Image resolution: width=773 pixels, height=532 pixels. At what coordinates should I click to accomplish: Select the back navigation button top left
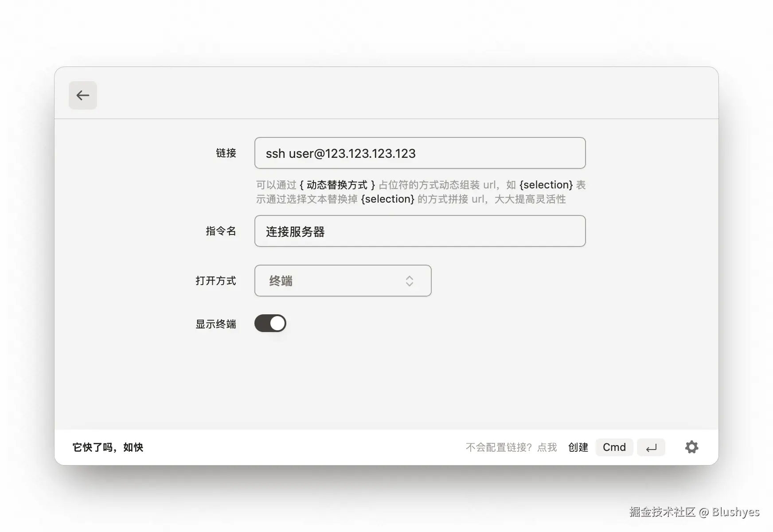(x=83, y=95)
